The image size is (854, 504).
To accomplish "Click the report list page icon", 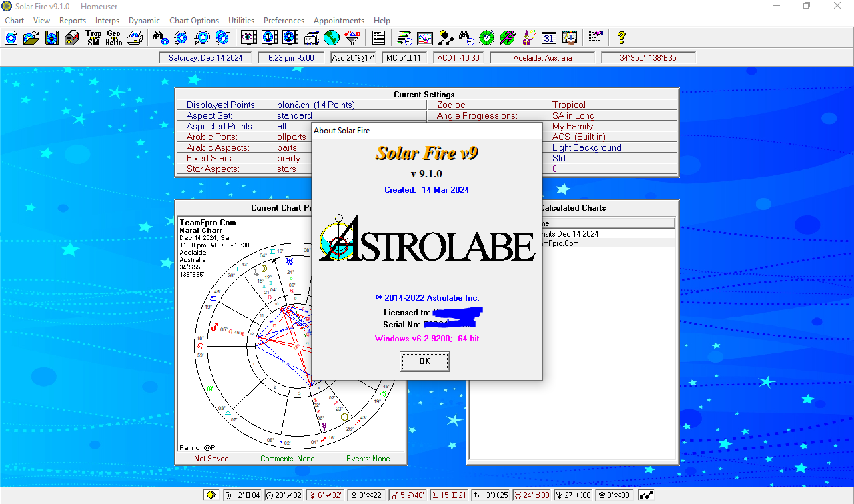I will pyautogui.click(x=378, y=37).
